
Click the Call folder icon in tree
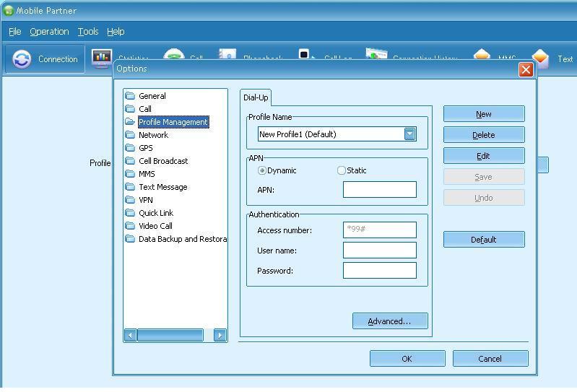click(130, 109)
